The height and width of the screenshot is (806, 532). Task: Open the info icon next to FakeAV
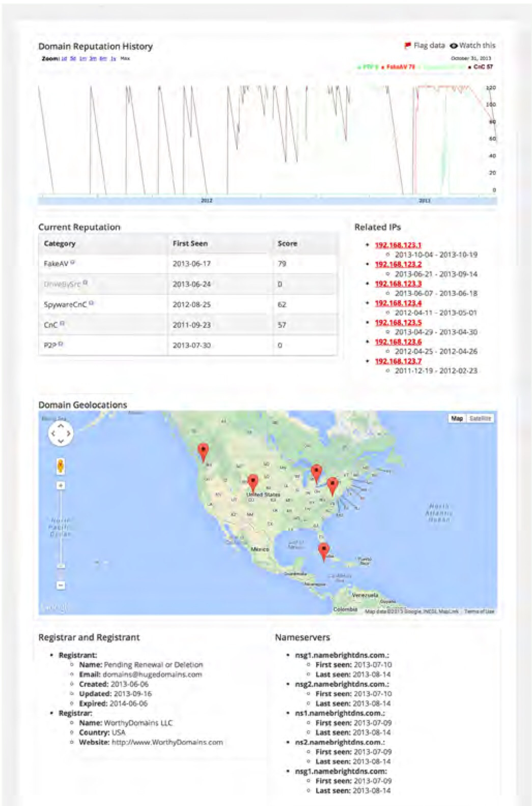click(73, 263)
